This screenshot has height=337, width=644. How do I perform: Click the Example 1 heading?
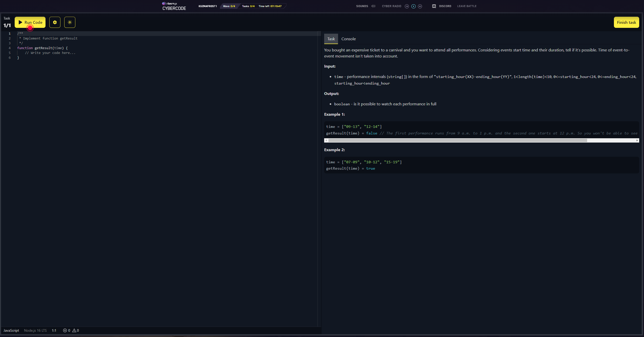tap(335, 114)
